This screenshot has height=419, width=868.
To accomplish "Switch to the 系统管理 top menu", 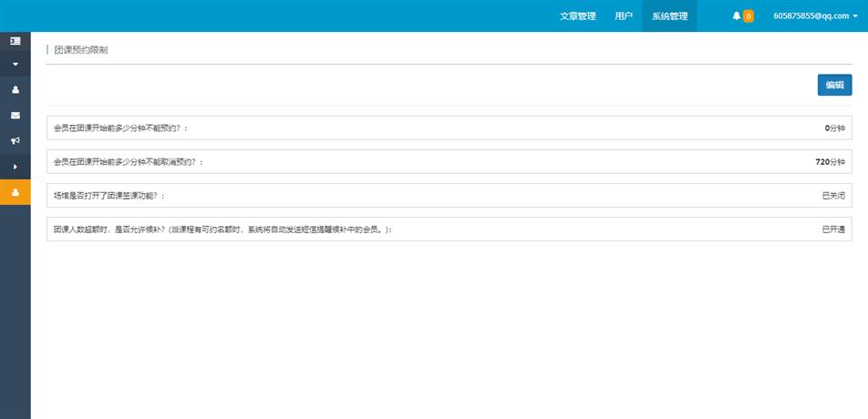I will coord(669,16).
